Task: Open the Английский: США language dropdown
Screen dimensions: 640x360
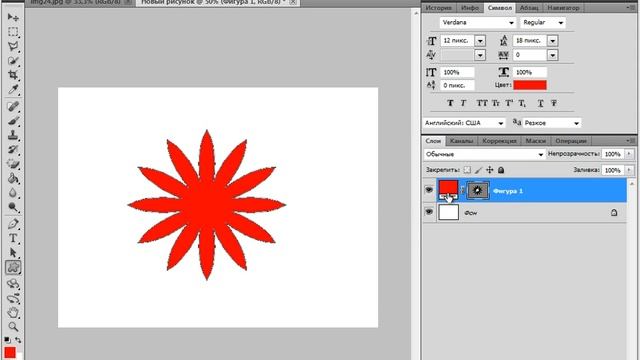Action: click(x=464, y=122)
